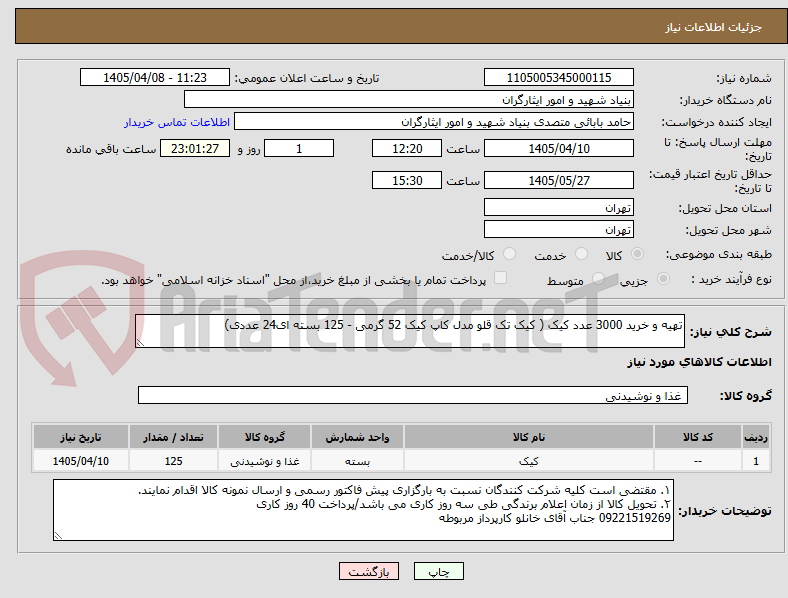Select the کالا radio button
The width and height of the screenshot is (788, 598).
637,254
